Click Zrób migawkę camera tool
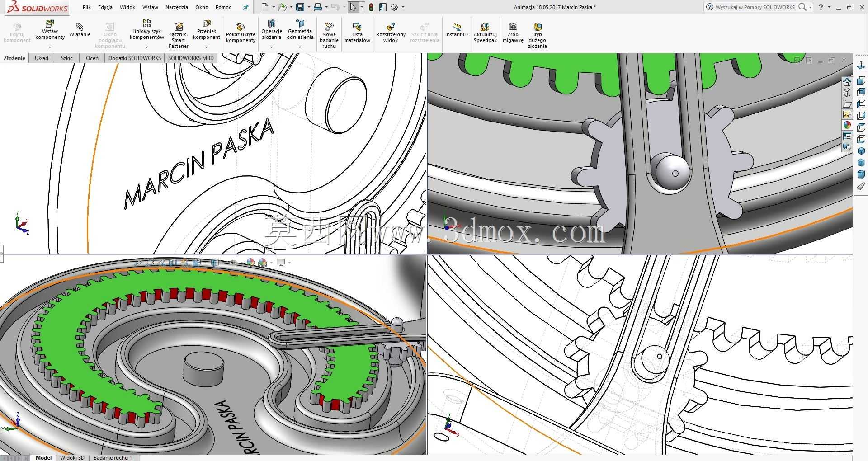The image size is (868, 461). 513,33
